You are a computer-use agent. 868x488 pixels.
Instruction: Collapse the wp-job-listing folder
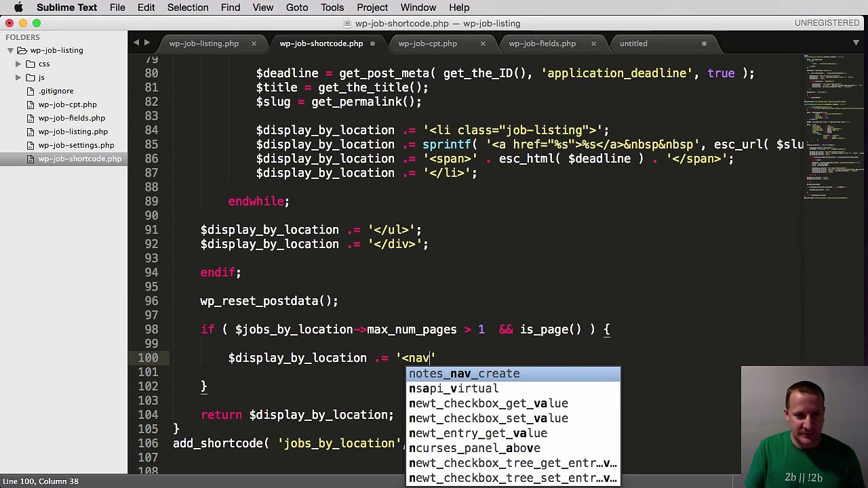pyautogui.click(x=10, y=50)
